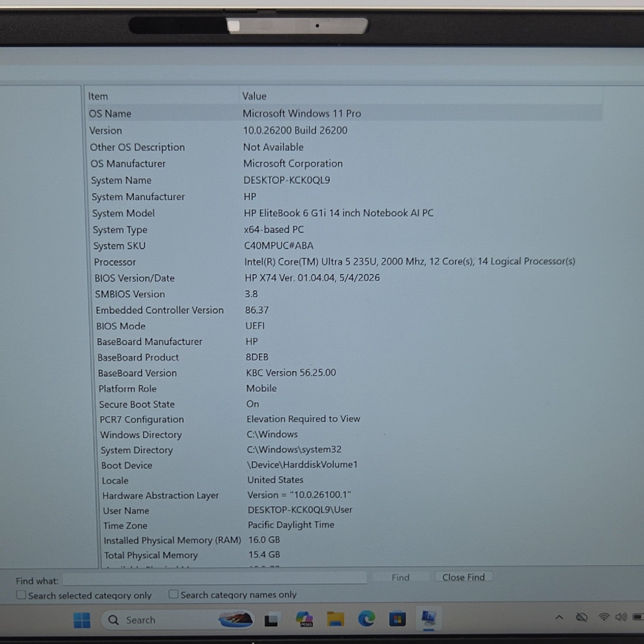Open Task View from the taskbar
Viewport: 644px width, 644px height.
pyautogui.click(x=271, y=620)
